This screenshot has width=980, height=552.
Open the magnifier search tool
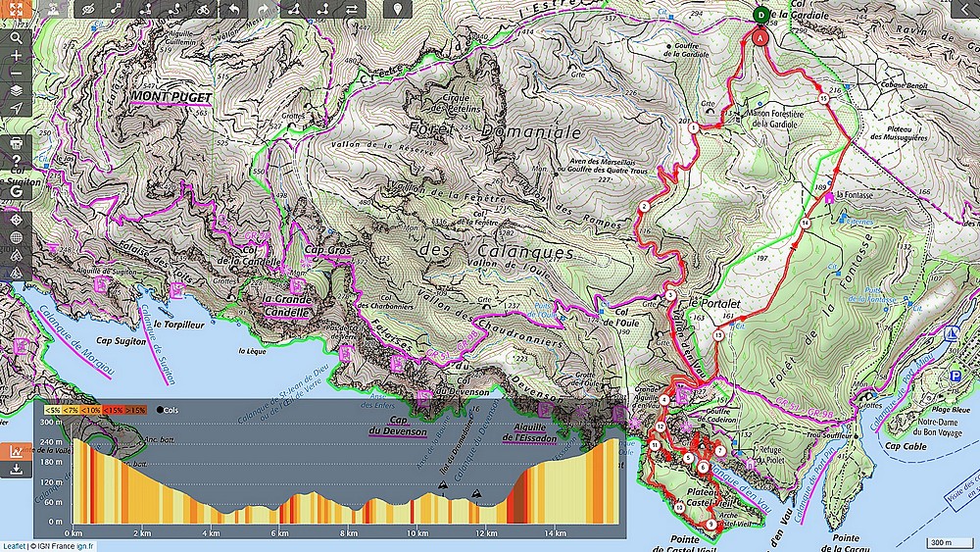(16, 38)
